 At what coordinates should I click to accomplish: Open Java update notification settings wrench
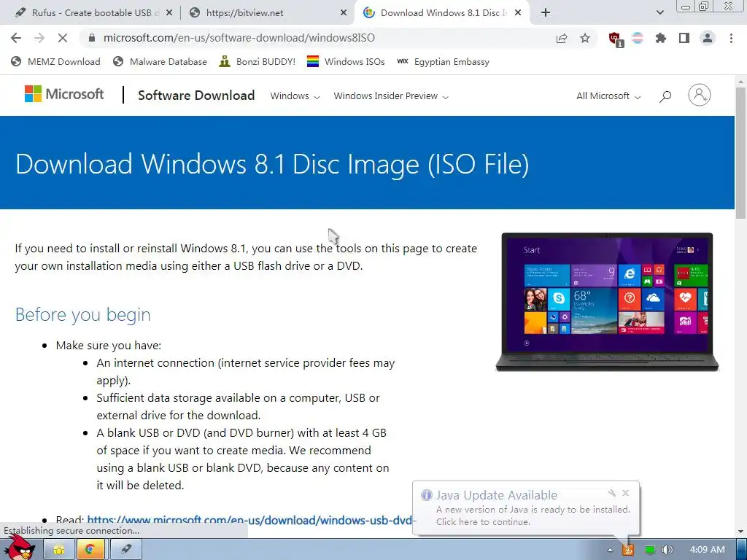coord(612,493)
